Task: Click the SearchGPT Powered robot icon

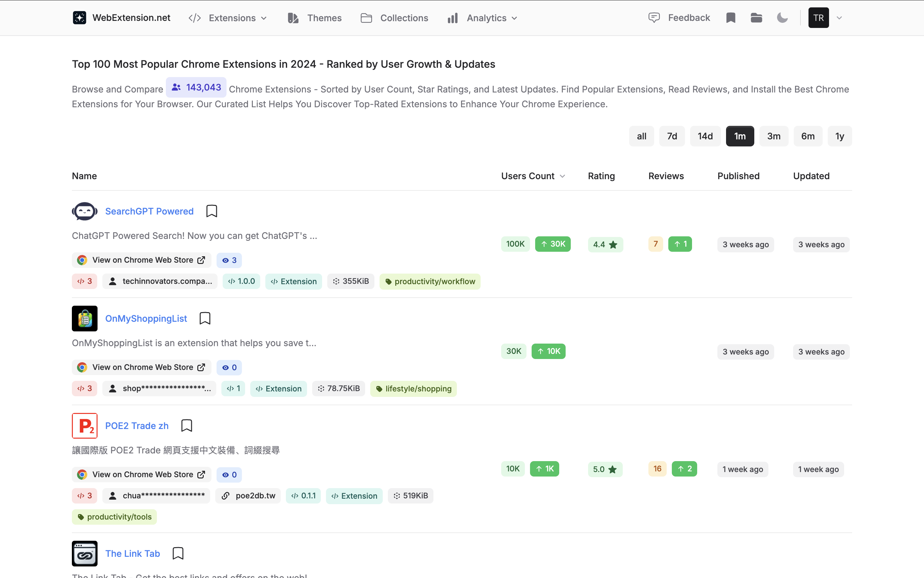Action: [85, 211]
